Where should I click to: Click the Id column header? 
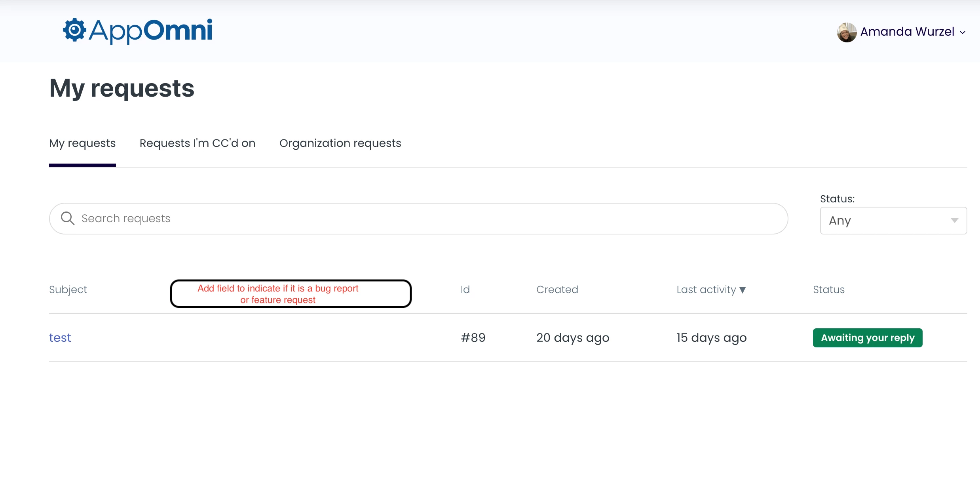465,290
